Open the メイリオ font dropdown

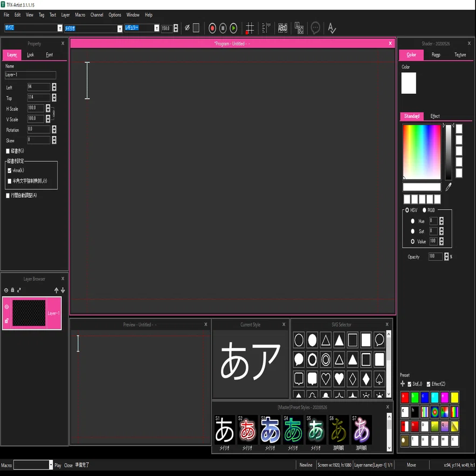tap(120, 29)
